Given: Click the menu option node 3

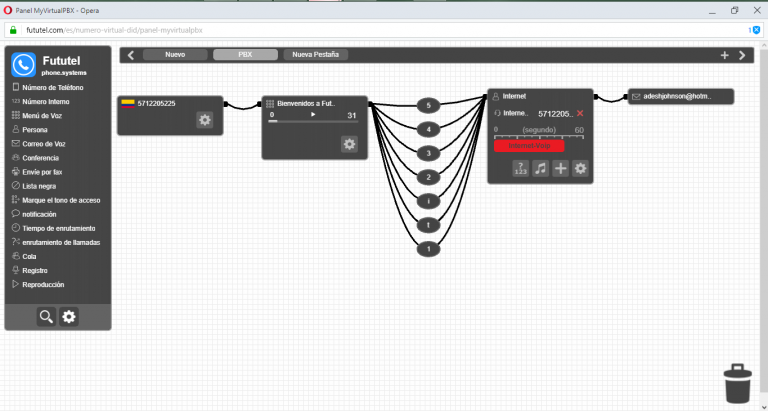Looking at the screenshot, I should pyautogui.click(x=429, y=153).
